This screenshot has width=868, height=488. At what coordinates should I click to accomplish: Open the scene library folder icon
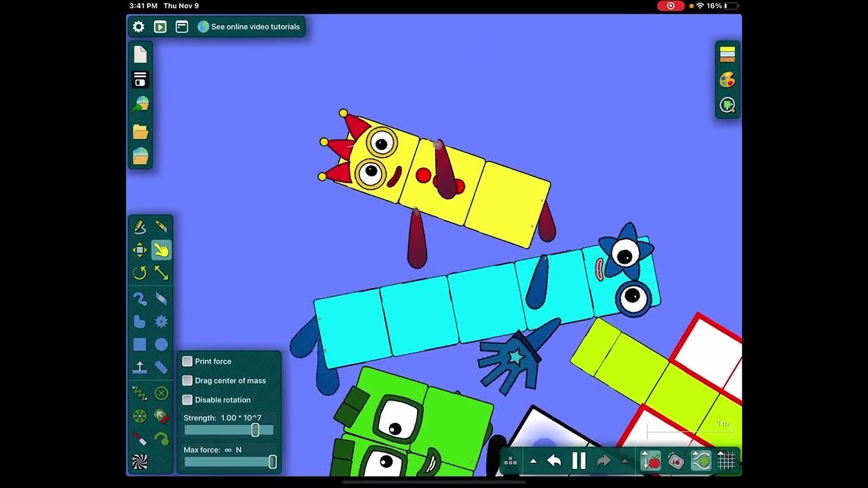point(140,156)
